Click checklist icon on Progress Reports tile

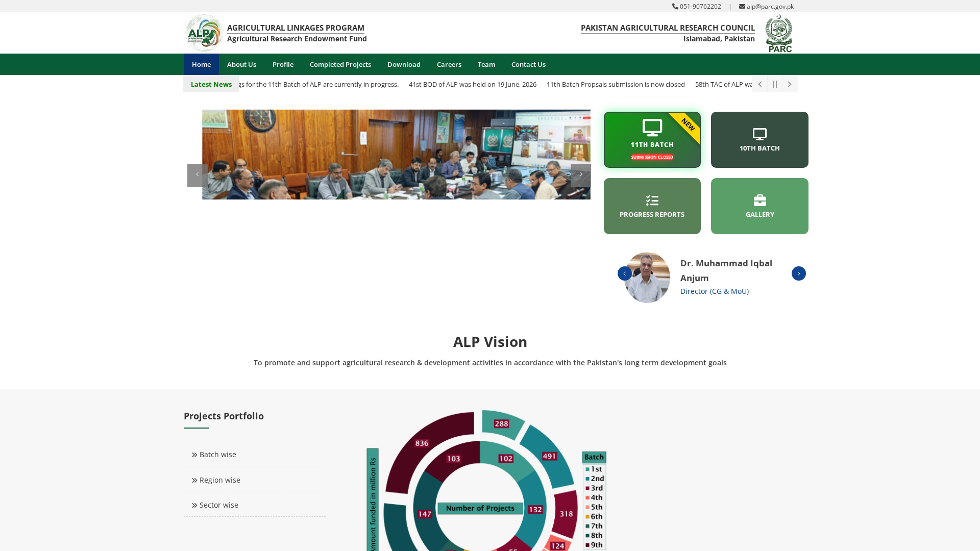pyautogui.click(x=652, y=201)
